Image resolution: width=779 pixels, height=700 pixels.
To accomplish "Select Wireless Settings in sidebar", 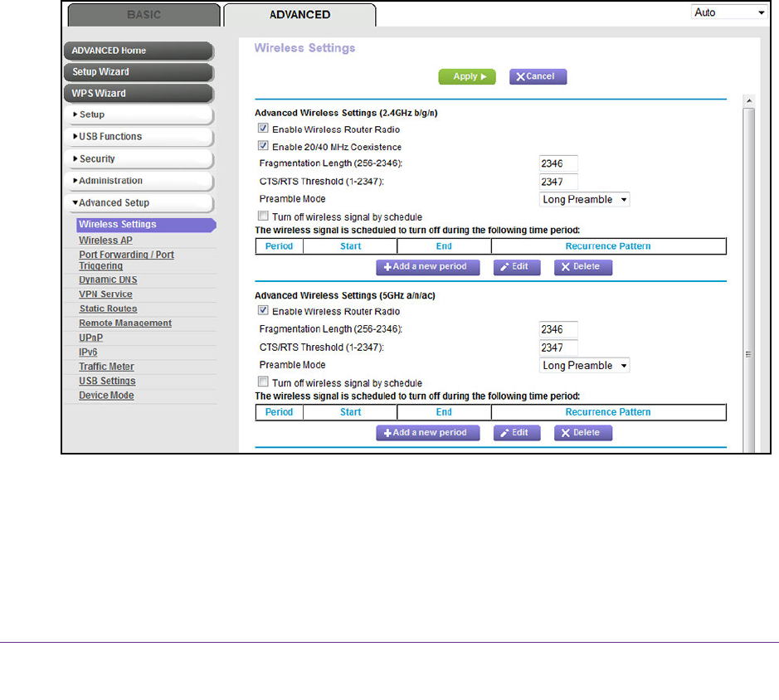I will click(x=146, y=225).
